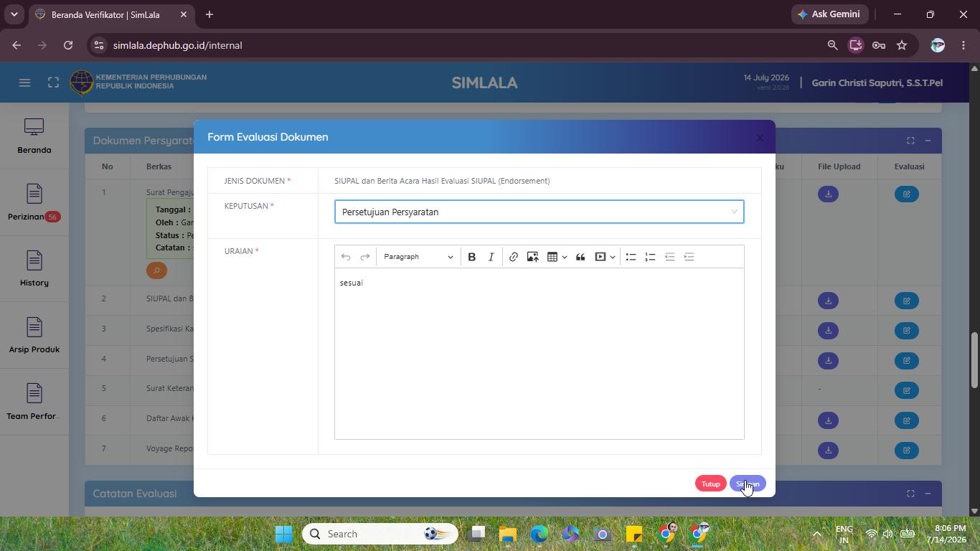The width and height of the screenshot is (980, 551).
Task: Insert a block quote
Action: (x=580, y=257)
